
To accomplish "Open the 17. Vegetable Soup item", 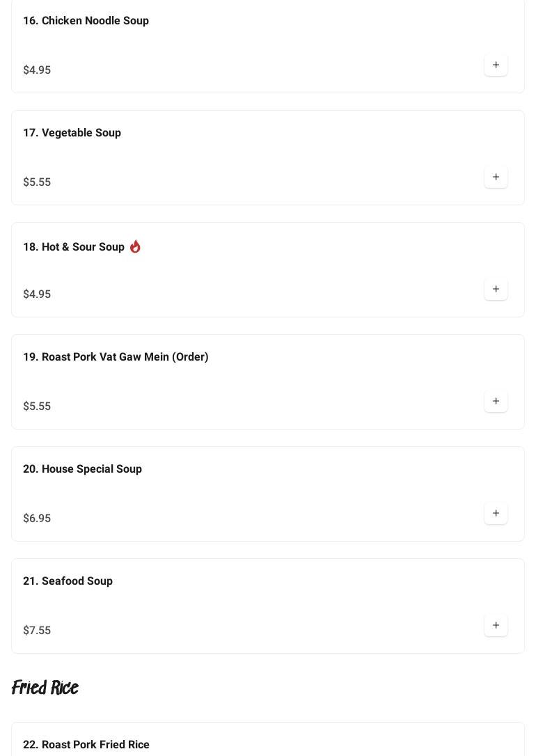I will (x=72, y=133).
